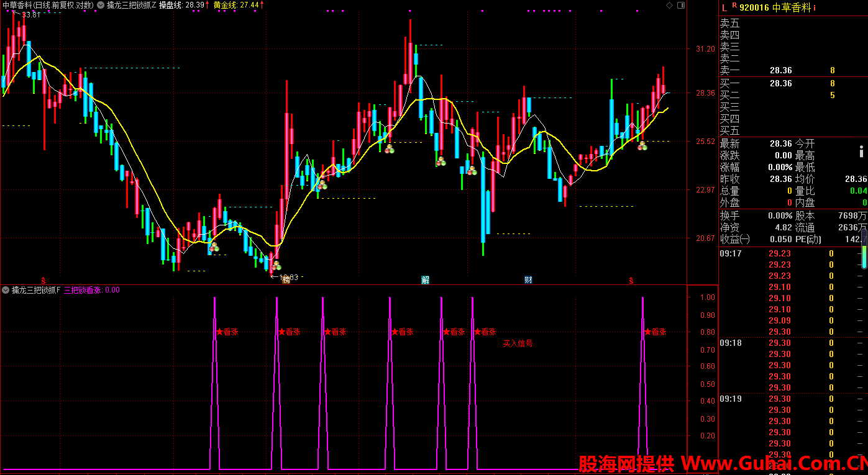The width and height of the screenshot is (868, 475).
Task: Click the 20.67 price axis label
Action: click(705, 238)
